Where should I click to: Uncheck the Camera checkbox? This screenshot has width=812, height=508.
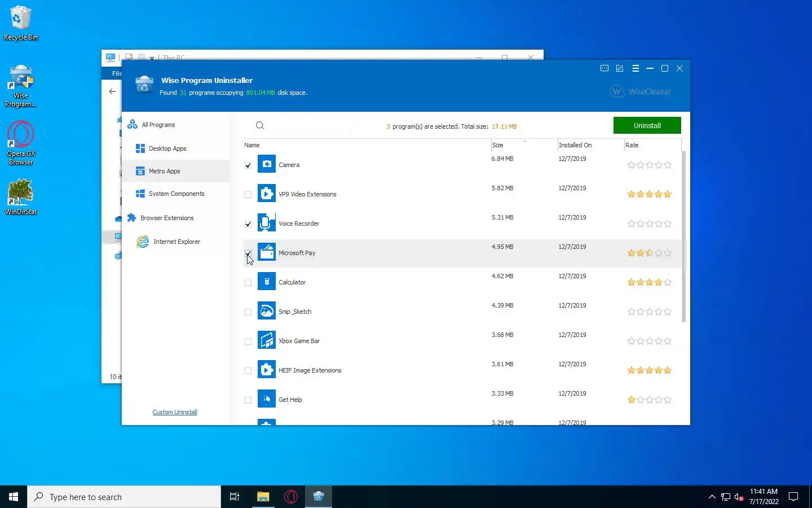248,165
